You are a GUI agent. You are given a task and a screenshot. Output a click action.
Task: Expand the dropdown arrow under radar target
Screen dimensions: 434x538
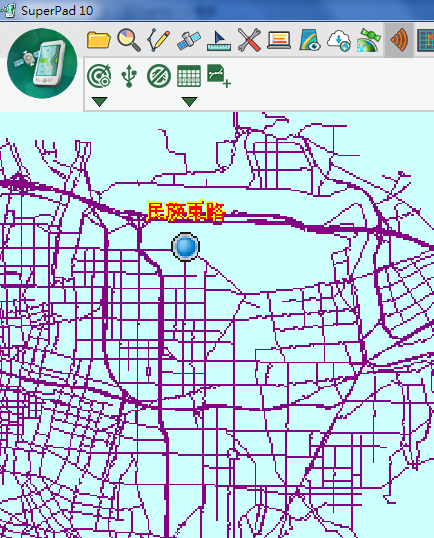(99, 102)
